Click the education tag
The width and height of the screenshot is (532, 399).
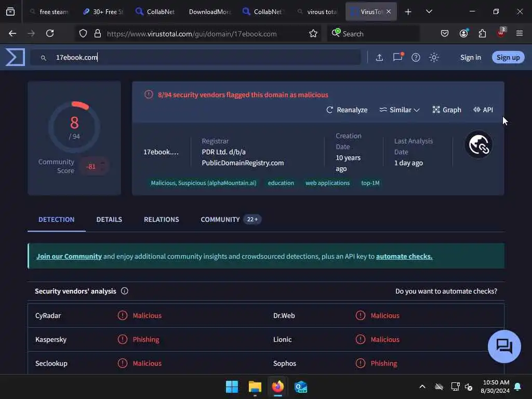[x=281, y=183]
